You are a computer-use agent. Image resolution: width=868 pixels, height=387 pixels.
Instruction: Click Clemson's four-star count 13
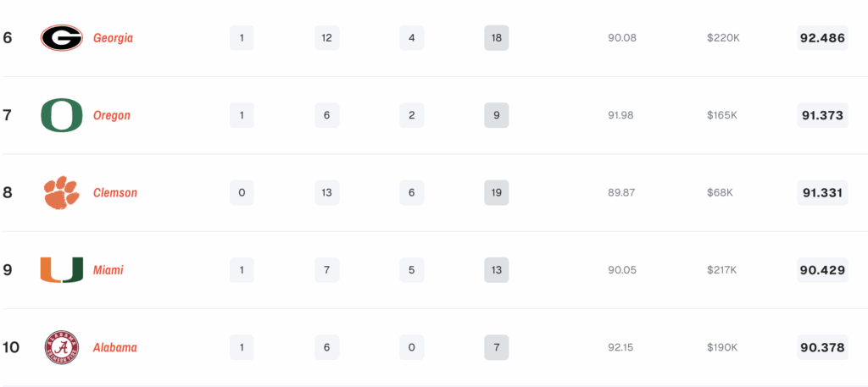tap(327, 193)
